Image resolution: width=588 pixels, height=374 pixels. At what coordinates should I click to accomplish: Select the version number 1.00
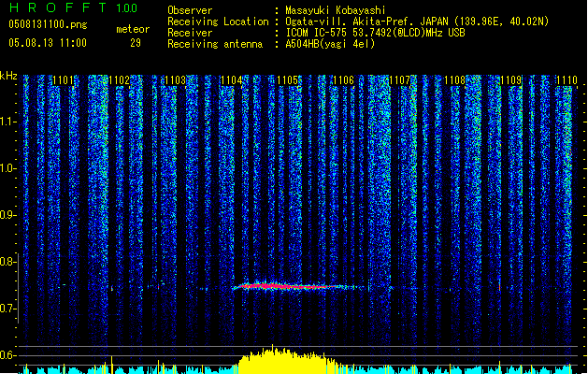[x=127, y=8]
